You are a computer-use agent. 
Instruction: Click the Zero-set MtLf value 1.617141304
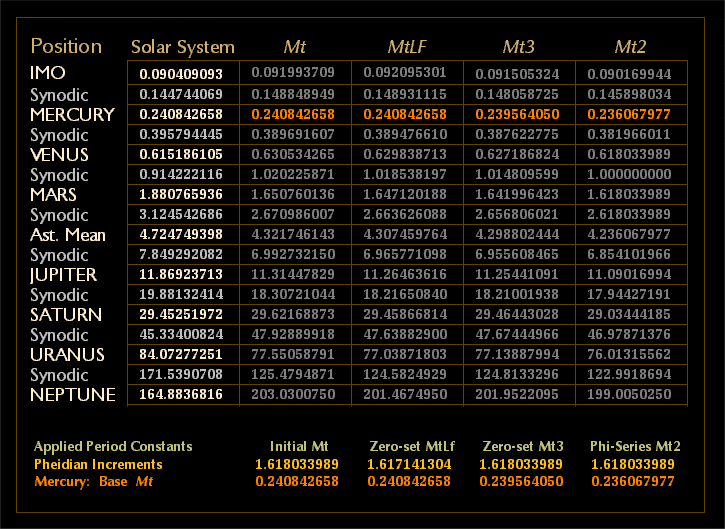407,464
